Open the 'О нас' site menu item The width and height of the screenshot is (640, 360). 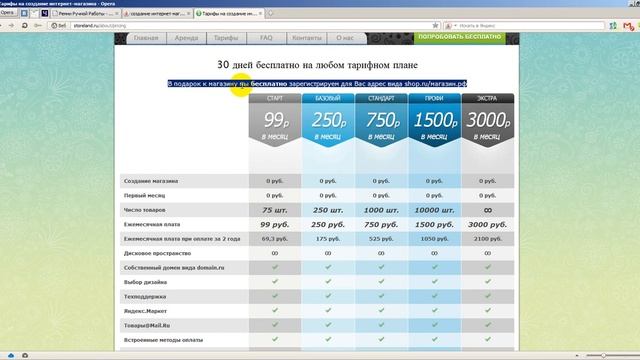point(345,38)
